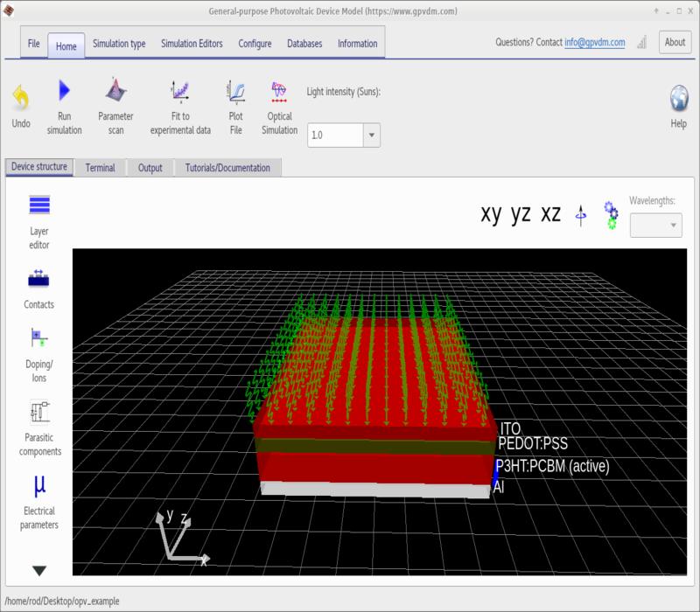
Task: Open the Simulation Editors tab
Action: tap(192, 44)
